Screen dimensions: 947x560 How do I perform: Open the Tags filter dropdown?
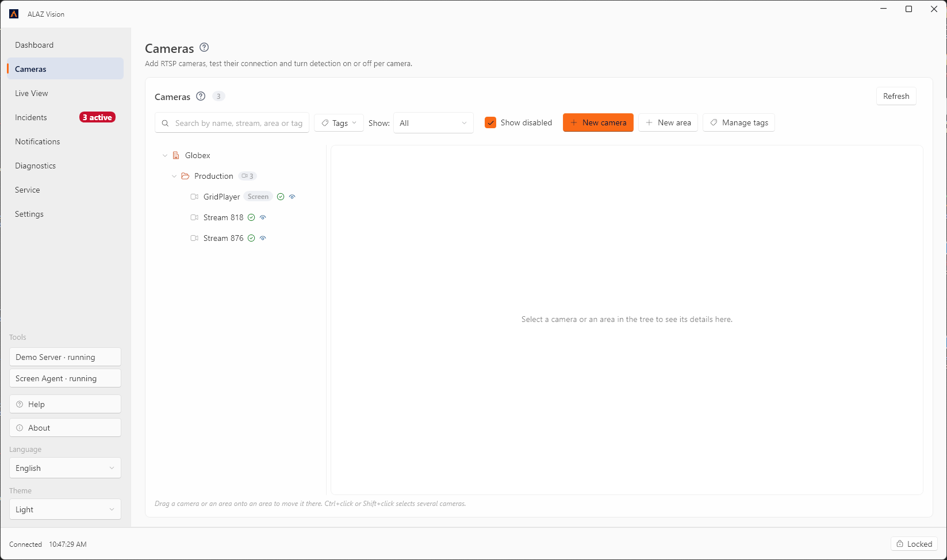click(x=339, y=122)
